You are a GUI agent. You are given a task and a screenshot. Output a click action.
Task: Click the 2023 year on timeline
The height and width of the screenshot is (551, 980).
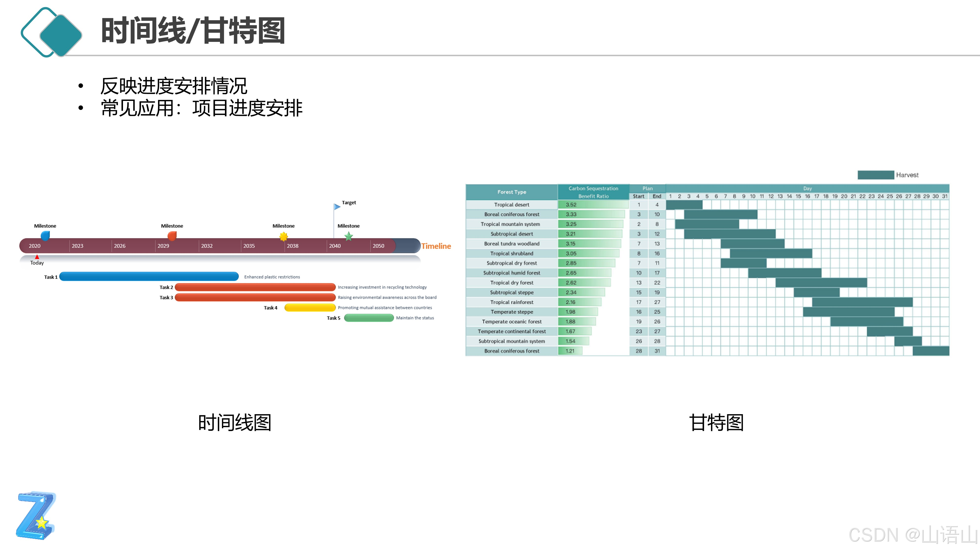[78, 246]
